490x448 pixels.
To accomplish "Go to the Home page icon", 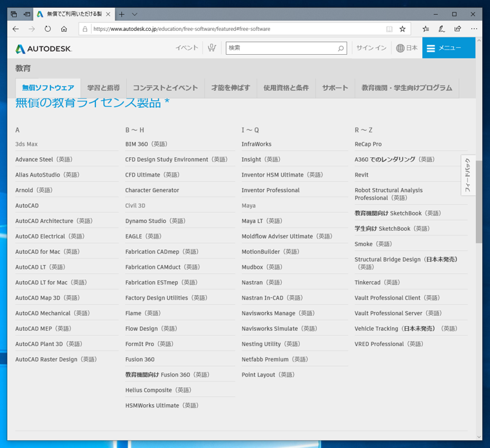I will click(x=64, y=29).
